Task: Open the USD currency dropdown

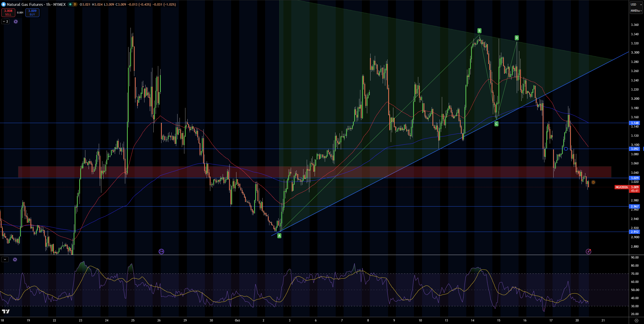Action: (x=636, y=4)
